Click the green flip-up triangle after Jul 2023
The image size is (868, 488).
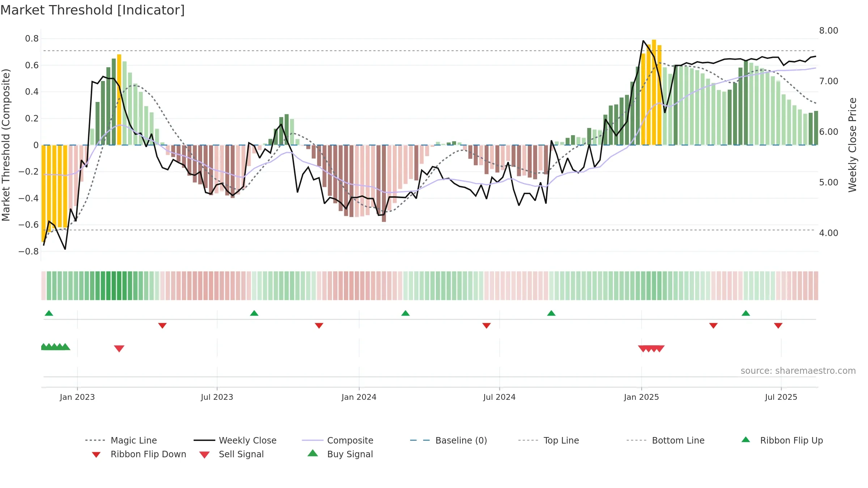[x=254, y=313]
